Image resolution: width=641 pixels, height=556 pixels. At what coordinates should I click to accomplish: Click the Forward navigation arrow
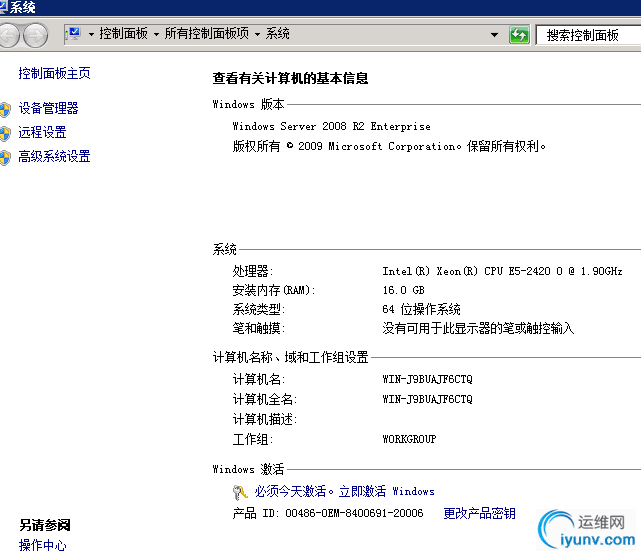pyautogui.click(x=35, y=36)
